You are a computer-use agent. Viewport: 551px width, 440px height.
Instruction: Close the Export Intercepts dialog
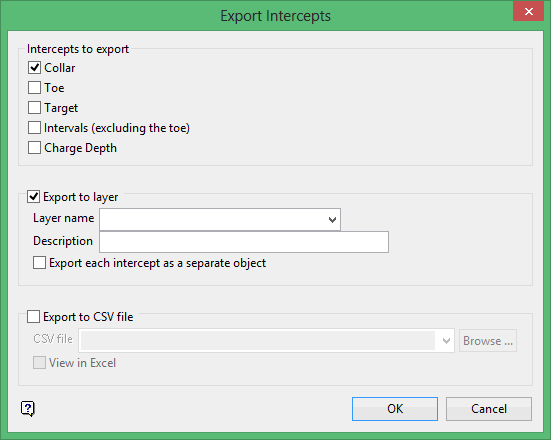529,12
